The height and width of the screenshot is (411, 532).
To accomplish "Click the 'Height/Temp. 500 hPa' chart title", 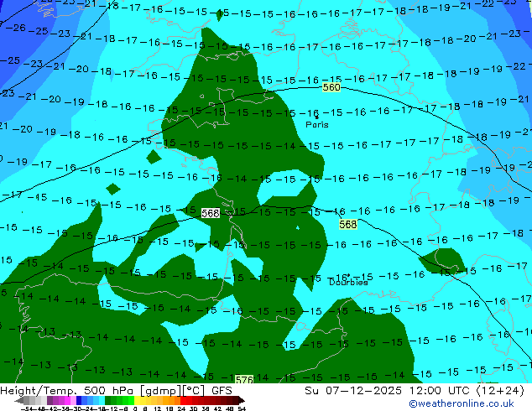I will [68, 391].
